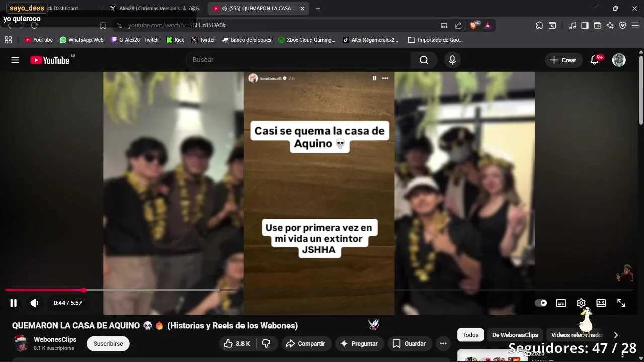Click the address bar URL
644x362 pixels.
coord(177,25)
